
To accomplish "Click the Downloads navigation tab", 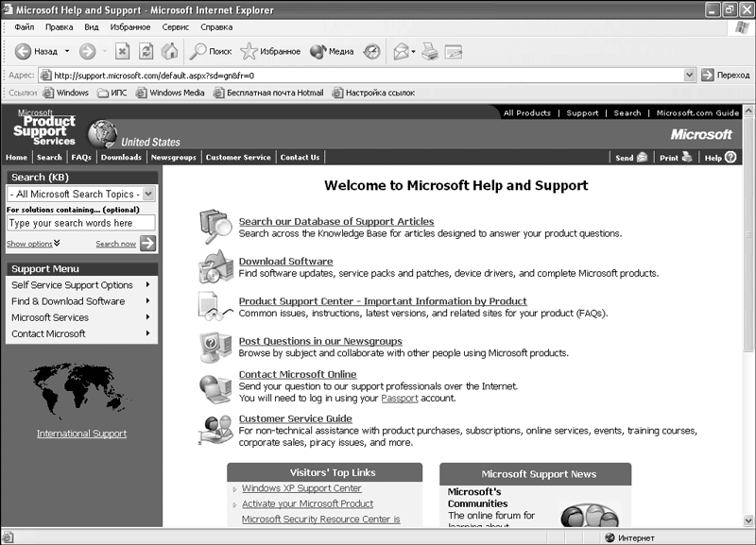I will coord(121,157).
